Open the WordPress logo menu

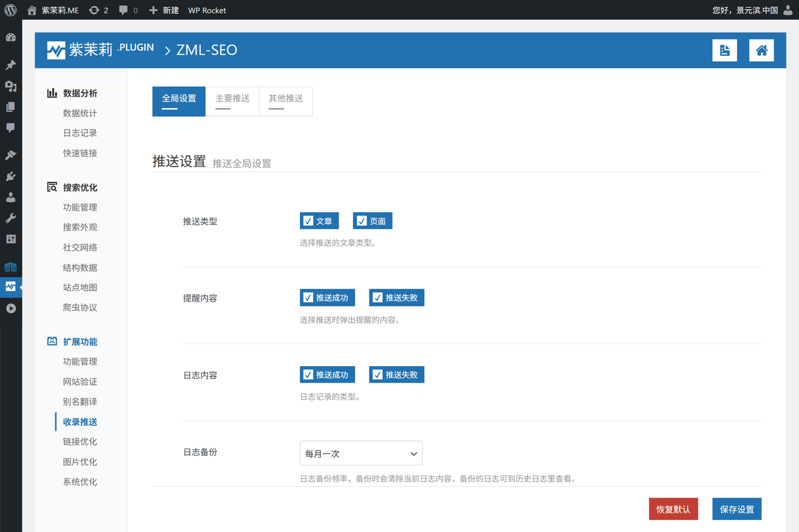[10, 10]
